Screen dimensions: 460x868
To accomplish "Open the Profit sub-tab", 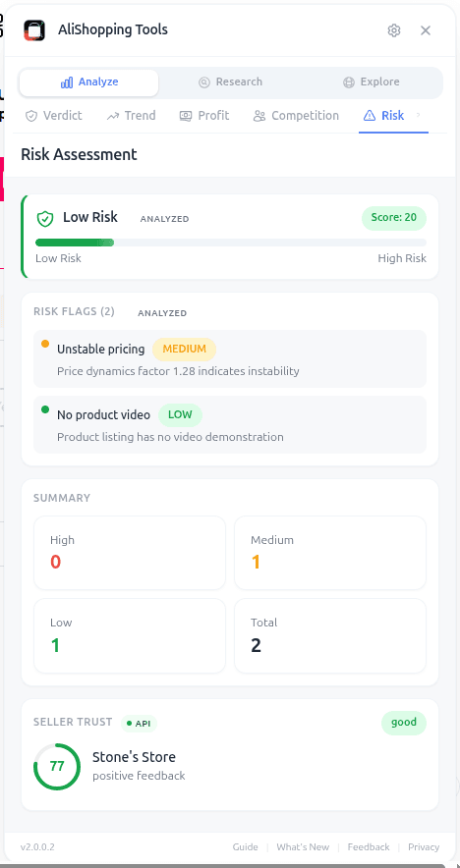I will [204, 116].
